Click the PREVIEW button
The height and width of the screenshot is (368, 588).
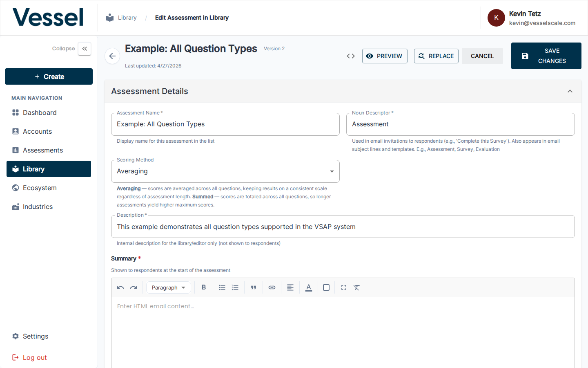(385, 56)
